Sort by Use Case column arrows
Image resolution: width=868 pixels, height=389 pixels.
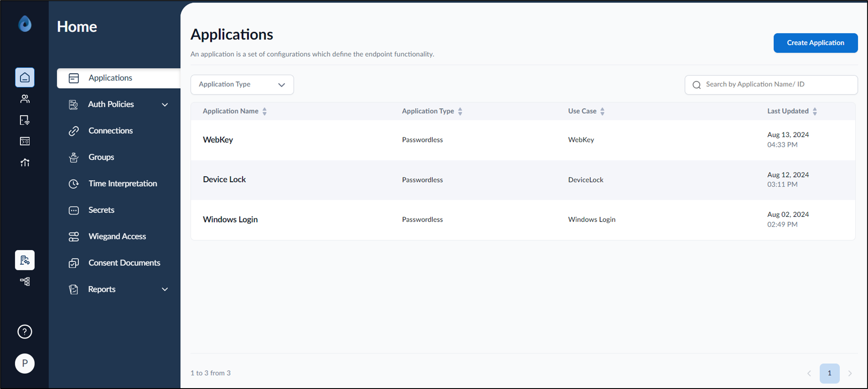602,112
